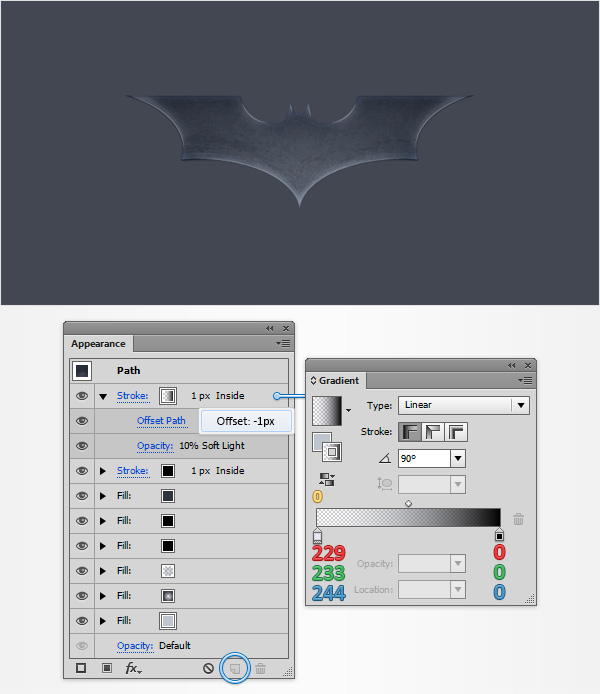Collapse the Gradient panel with double arrows
Image resolution: width=600 pixels, height=694 pixels.
click(512, 366)
